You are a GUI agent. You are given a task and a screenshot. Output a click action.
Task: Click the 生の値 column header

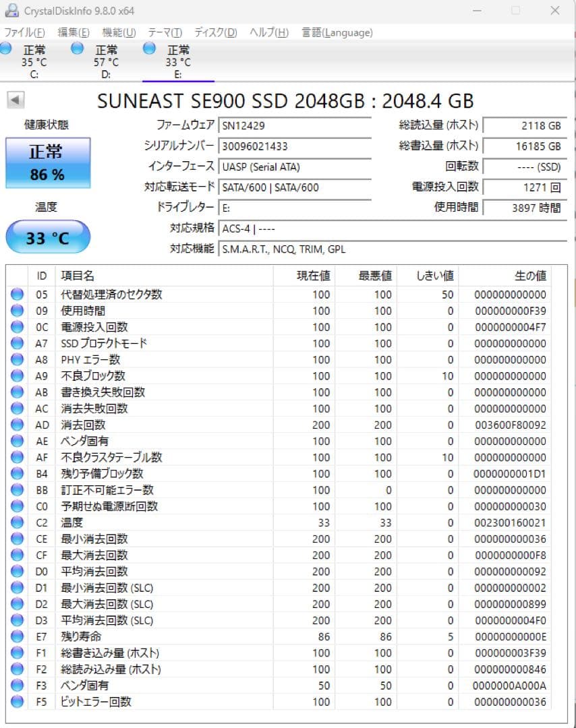pyautogui.click(x=505, y=276)
